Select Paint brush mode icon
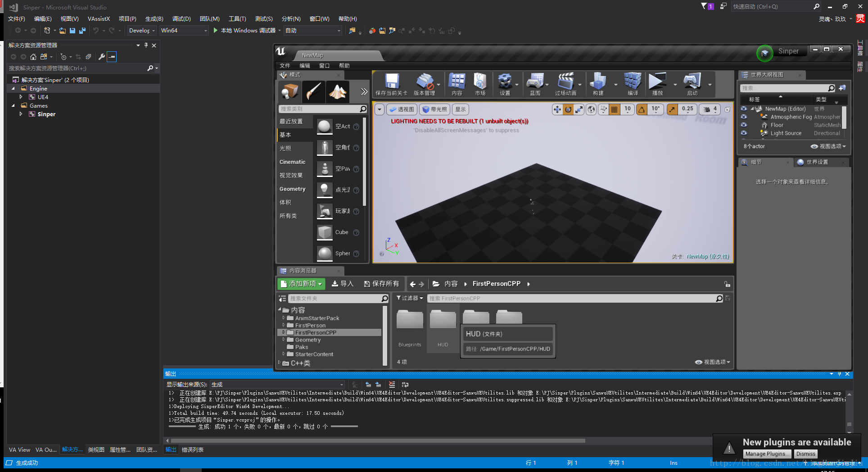Image resolution: width=868 pixels, height=472 pixels. [x=313, y=92]
